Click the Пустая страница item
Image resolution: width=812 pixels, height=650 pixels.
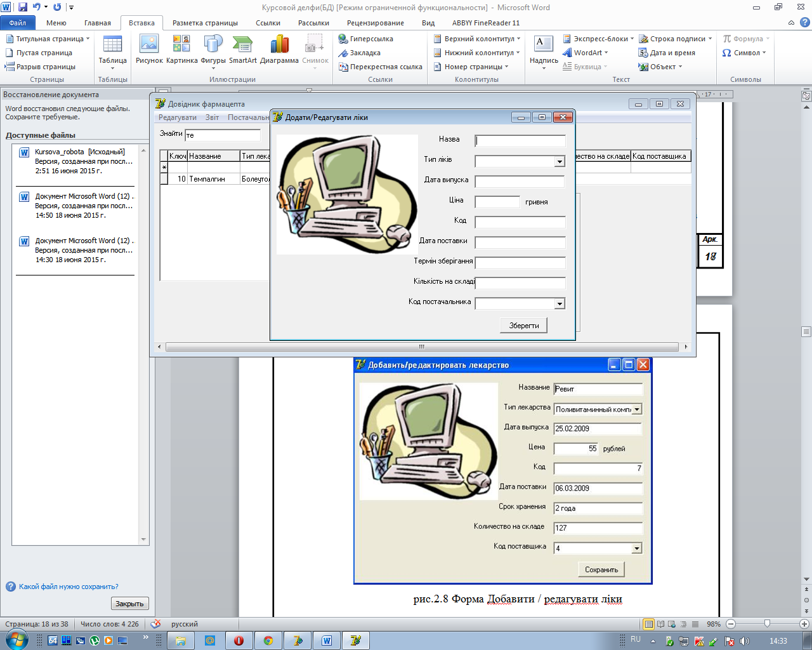39,53
